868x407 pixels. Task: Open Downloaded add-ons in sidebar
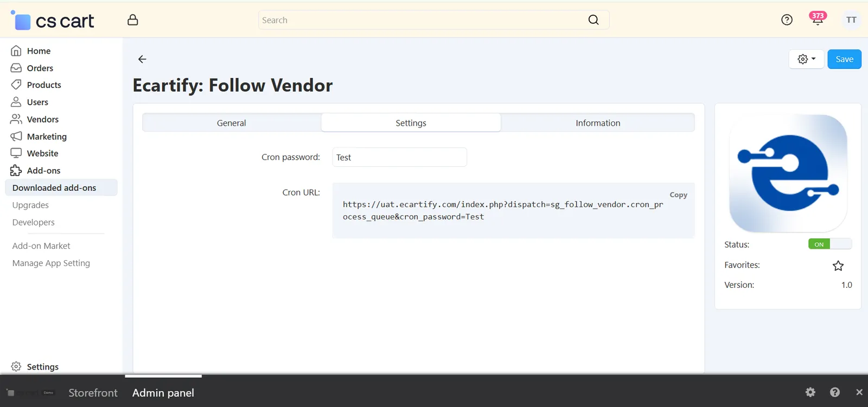coord(61,188)
